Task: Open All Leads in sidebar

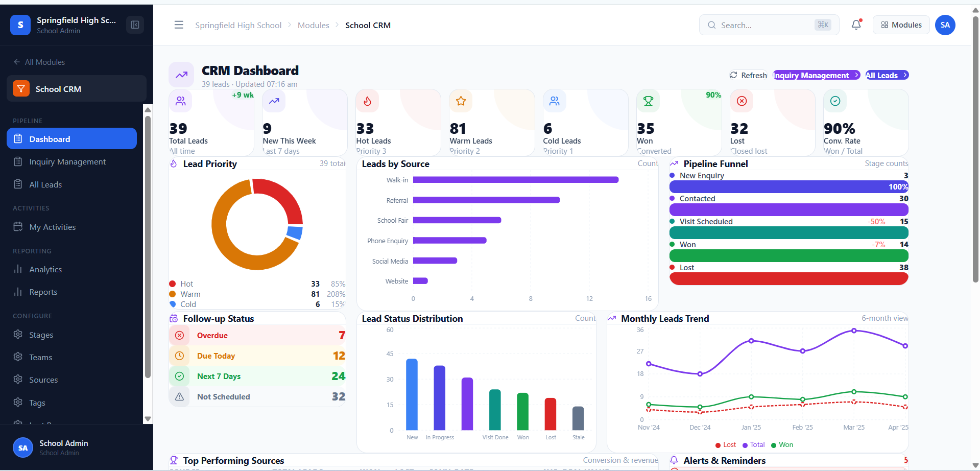Action: pyautogui.click(x=71, y=184)
